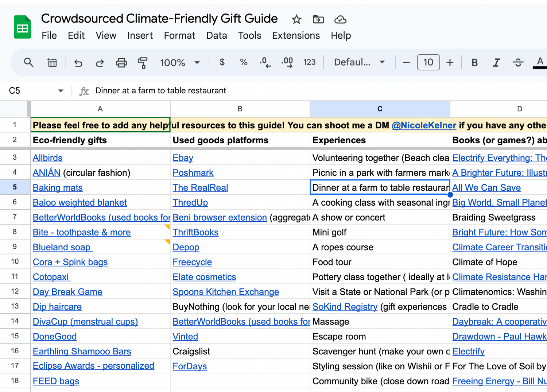Star this spreadsheet document
Screen dimensions: 547x392
[x=296, y=19]
